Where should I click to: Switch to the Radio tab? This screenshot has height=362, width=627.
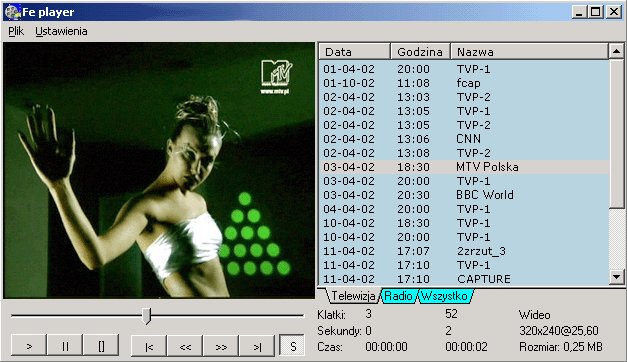pyautogui.click(x=399, y=296)
